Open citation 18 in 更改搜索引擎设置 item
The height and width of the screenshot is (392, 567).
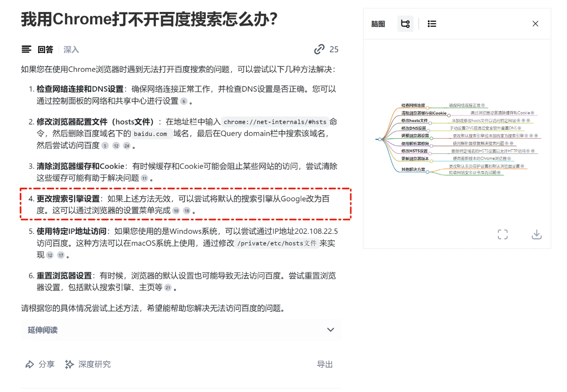pos(187,211)
